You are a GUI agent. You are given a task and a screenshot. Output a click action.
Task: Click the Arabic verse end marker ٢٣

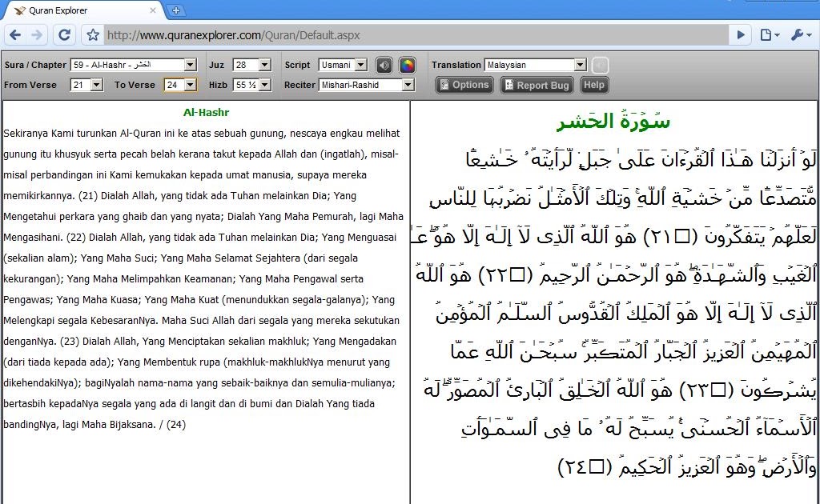[706, 390]
